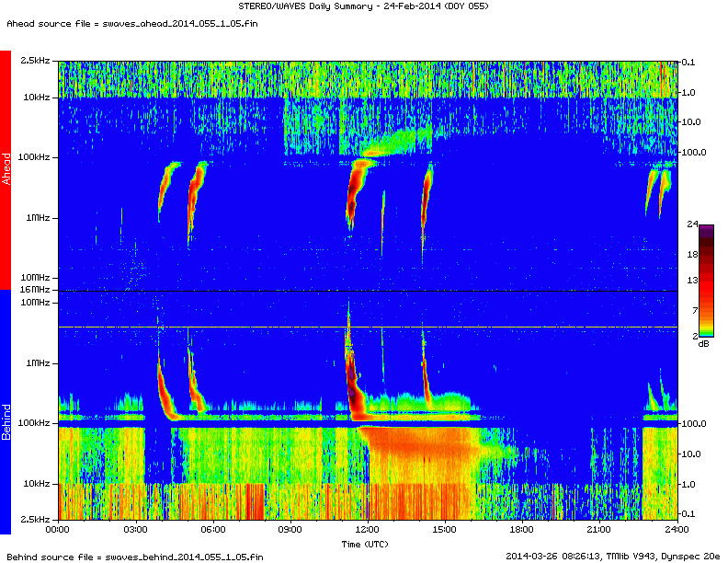The height and width of the screenshot is (563, 728).
Task: Click the yellow horizontal interference line in Behind panel
Action: click(368, 327)
